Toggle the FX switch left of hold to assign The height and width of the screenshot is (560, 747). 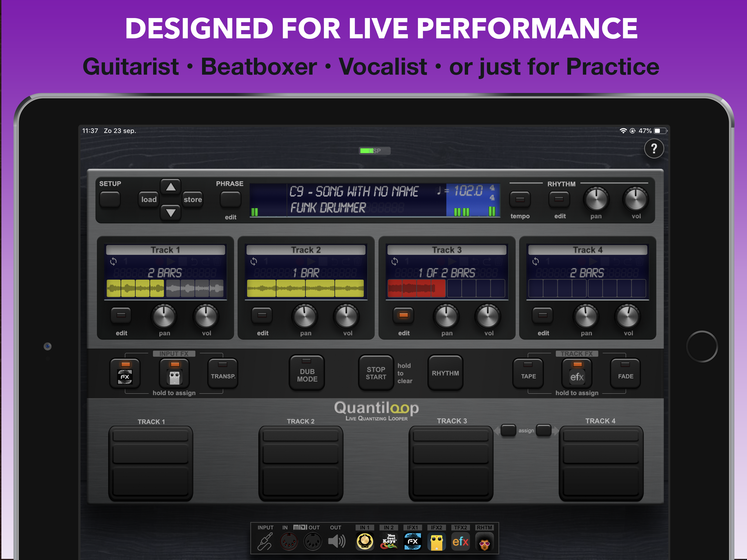click(125, 372)
